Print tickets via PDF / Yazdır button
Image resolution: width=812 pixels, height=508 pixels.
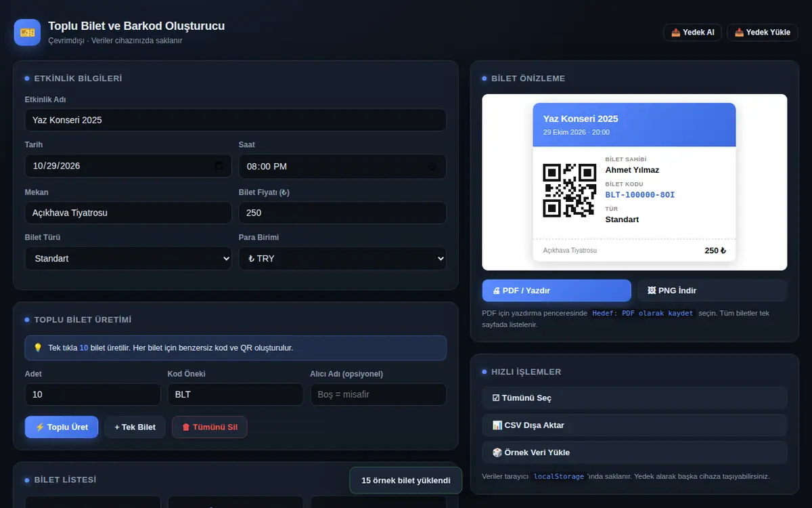[556, 291]
